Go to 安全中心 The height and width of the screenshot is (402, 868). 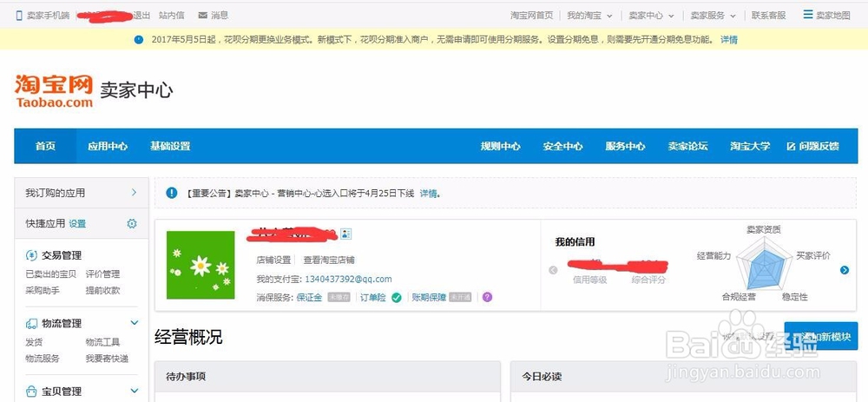coord(563,146)
